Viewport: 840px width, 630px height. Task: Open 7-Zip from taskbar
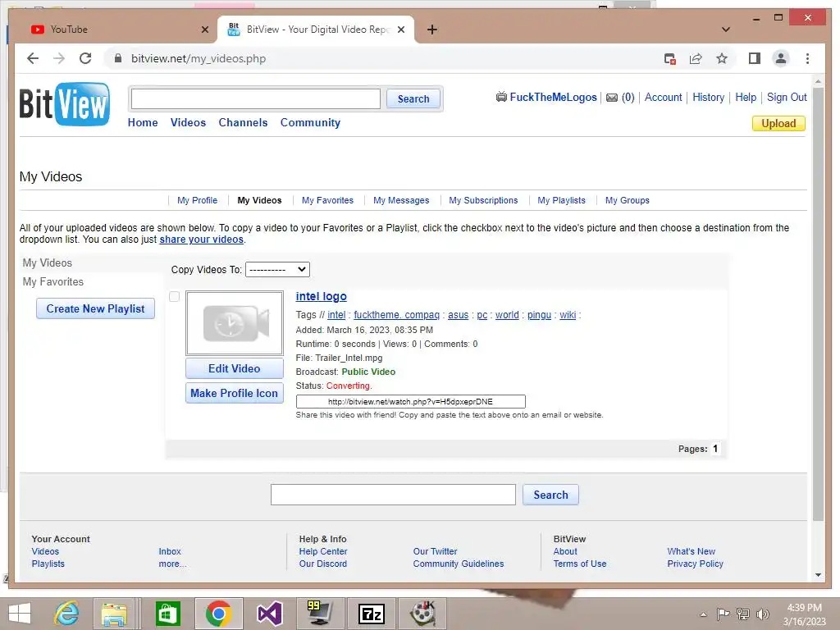coord(372,614)
